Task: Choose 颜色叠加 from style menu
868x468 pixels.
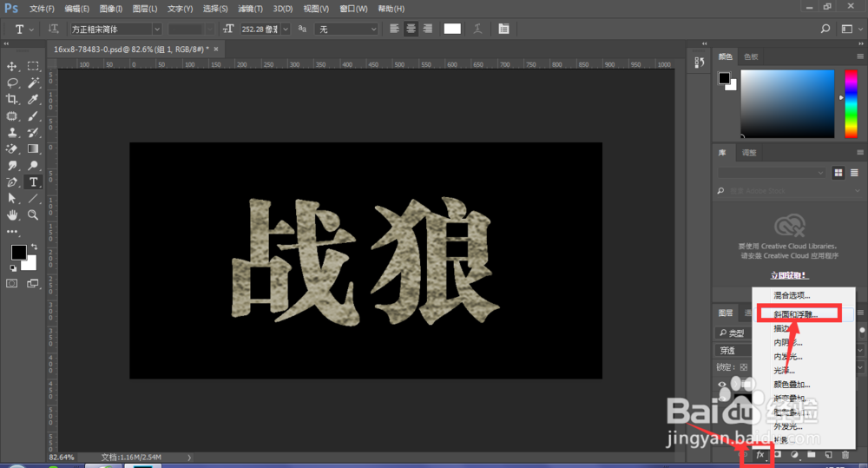Action: (x=792, y=385)
